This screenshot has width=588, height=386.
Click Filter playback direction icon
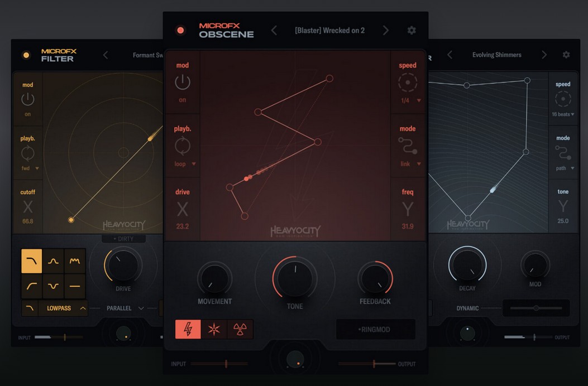coord(28,153)
